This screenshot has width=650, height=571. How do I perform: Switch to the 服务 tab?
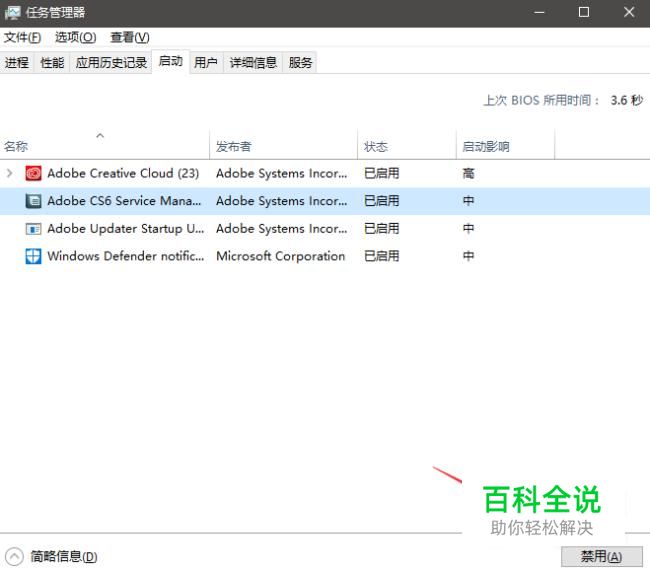[x=300, y=63]
